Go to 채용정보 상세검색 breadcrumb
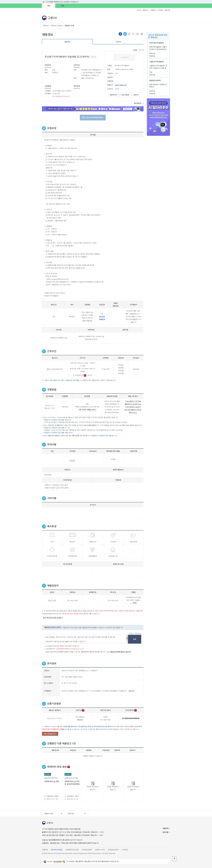212x868 pixels. tap(57, 26)
